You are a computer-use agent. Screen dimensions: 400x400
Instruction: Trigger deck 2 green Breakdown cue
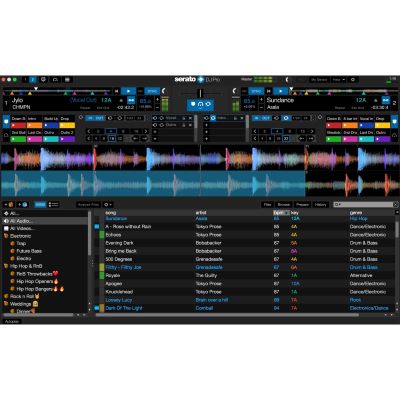coord(333,139)
